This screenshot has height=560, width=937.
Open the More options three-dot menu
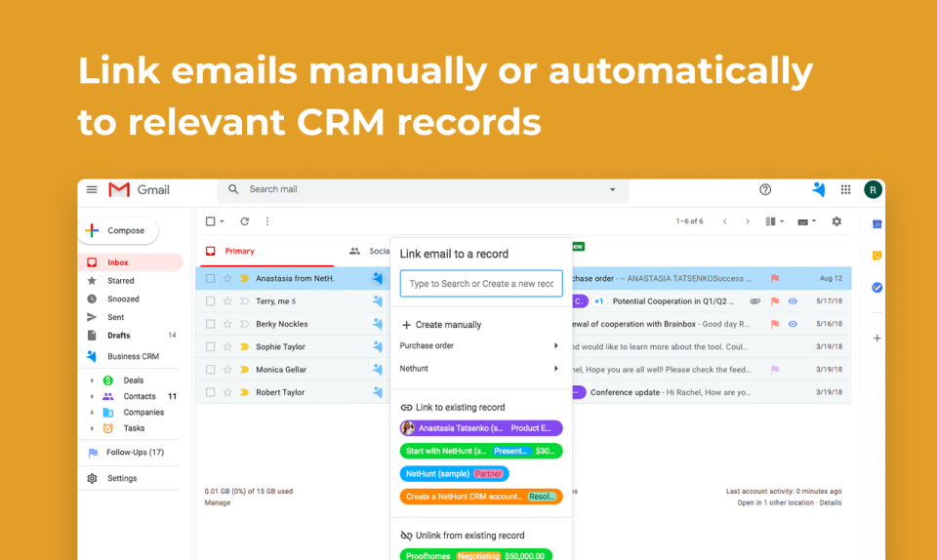pyautogui.click(x=267, y=221)
